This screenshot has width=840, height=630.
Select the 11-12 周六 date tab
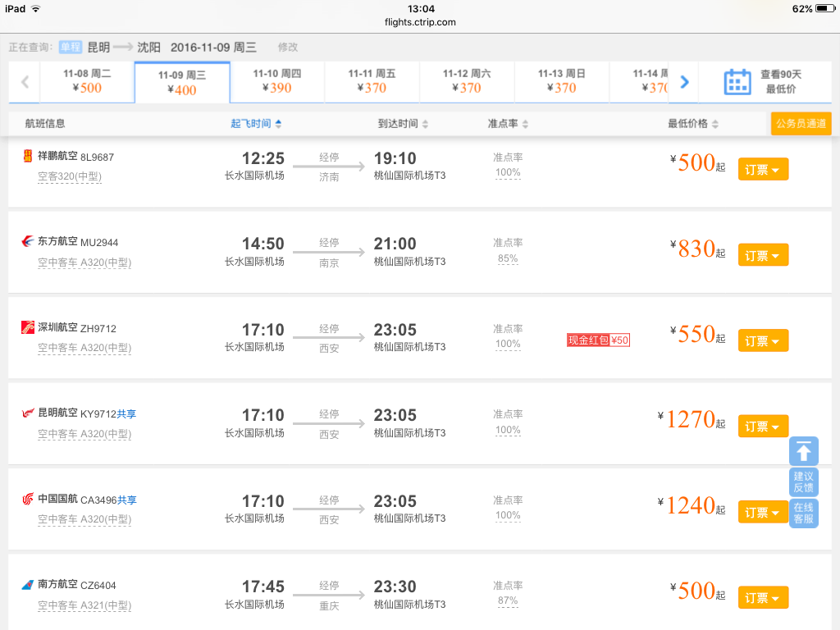467,82
